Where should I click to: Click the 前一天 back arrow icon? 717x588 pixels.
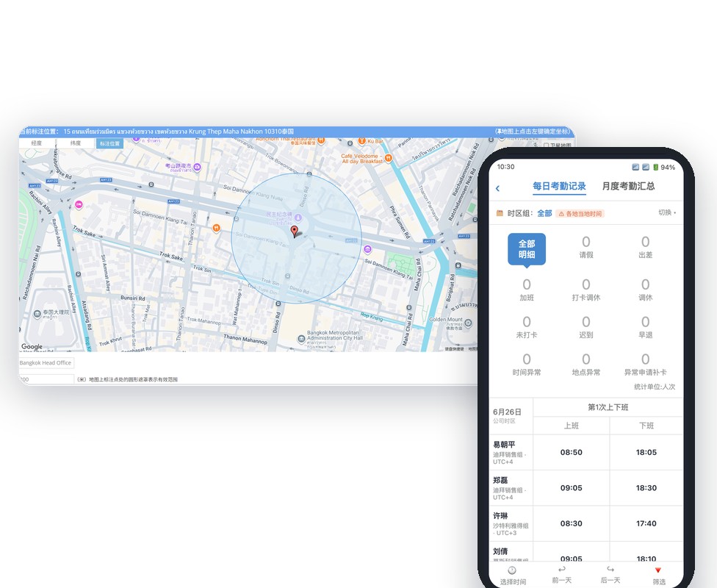coord(561,569)
